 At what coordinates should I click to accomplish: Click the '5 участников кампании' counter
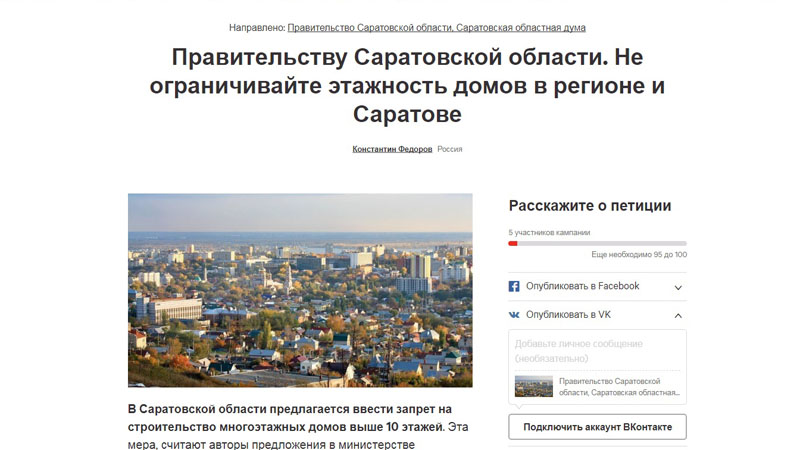(549, 232)
